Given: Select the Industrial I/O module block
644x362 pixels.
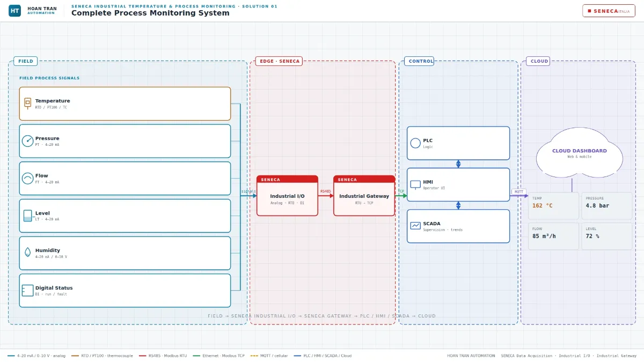Looking at the screenshot, I should 287,196.
